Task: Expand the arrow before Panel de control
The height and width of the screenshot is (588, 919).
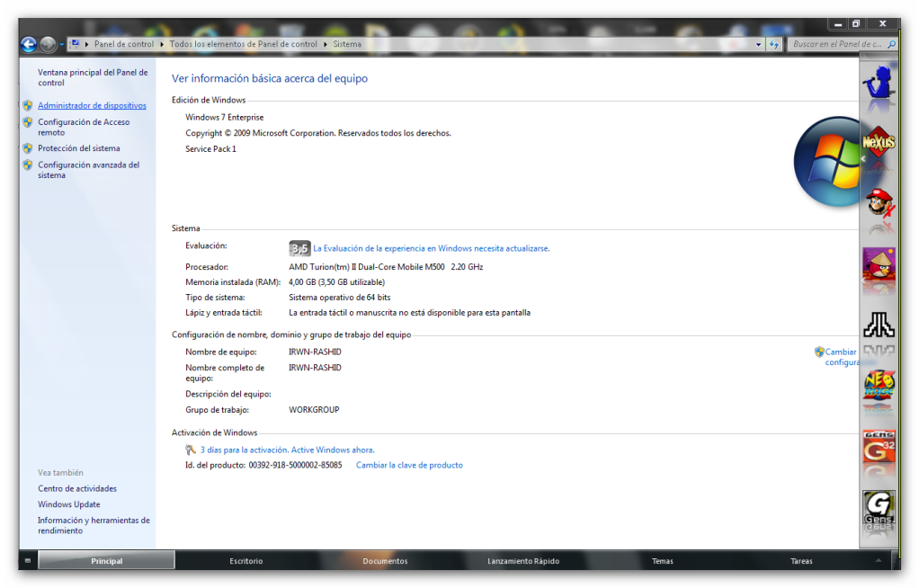Action: (x=86, y=44)
